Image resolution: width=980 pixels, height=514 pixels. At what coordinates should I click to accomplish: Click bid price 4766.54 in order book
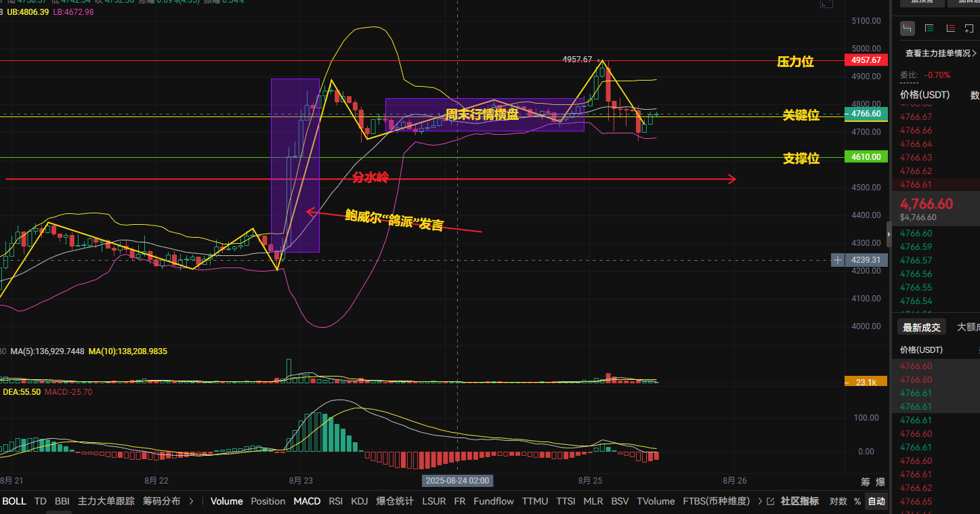pos(916,301)
